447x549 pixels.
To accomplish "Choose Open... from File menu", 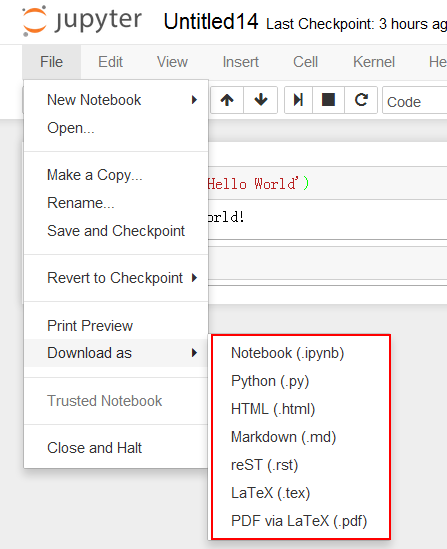I will (x=116, y=128).
